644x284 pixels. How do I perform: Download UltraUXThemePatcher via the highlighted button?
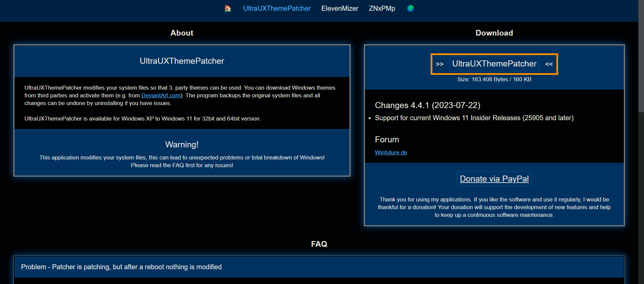tap(494, 64)
